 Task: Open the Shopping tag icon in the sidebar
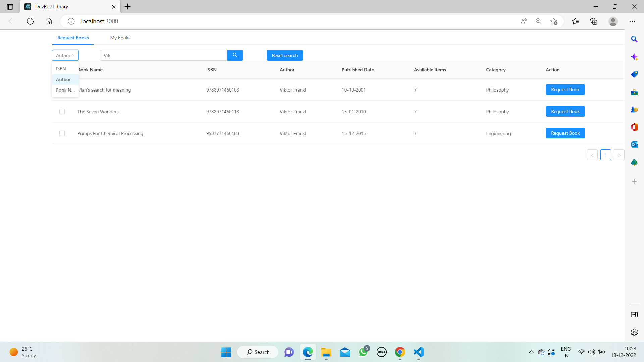coord(634,74)
